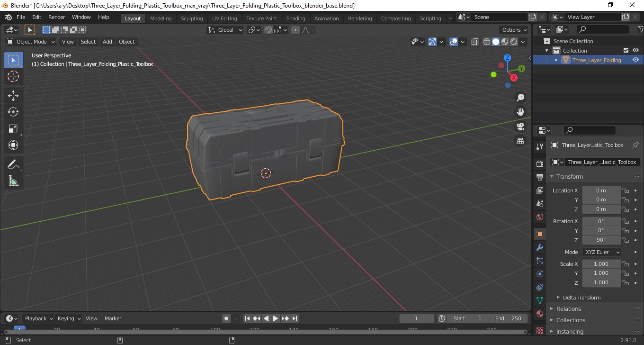This screenshot has height=345, width=644.
Task: Activate the Cursor tool
Action: click(13, 76)
